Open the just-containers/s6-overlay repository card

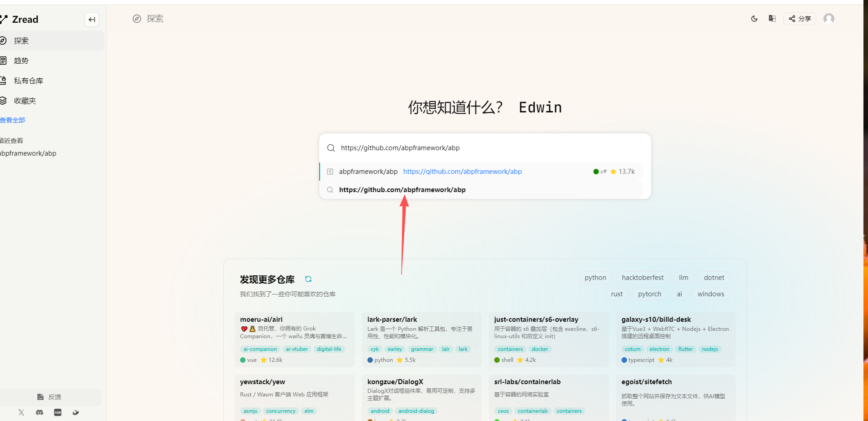[x=549, y=340]
